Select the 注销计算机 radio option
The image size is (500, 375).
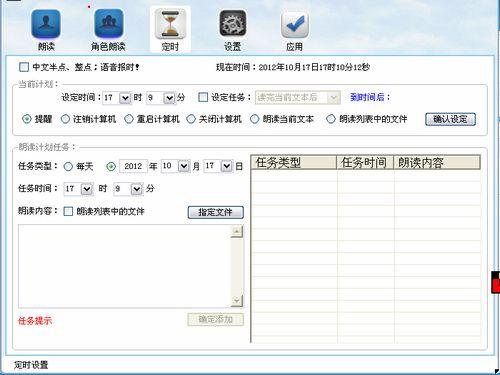(x=65, y=119)
